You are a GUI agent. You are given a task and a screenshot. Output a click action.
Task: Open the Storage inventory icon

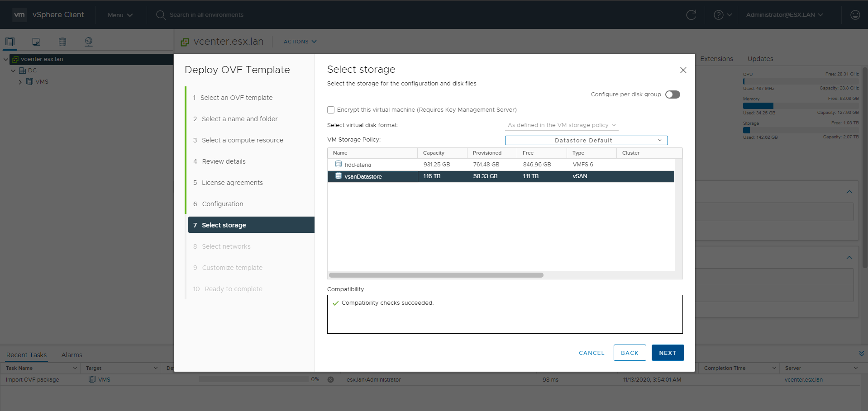62,42
